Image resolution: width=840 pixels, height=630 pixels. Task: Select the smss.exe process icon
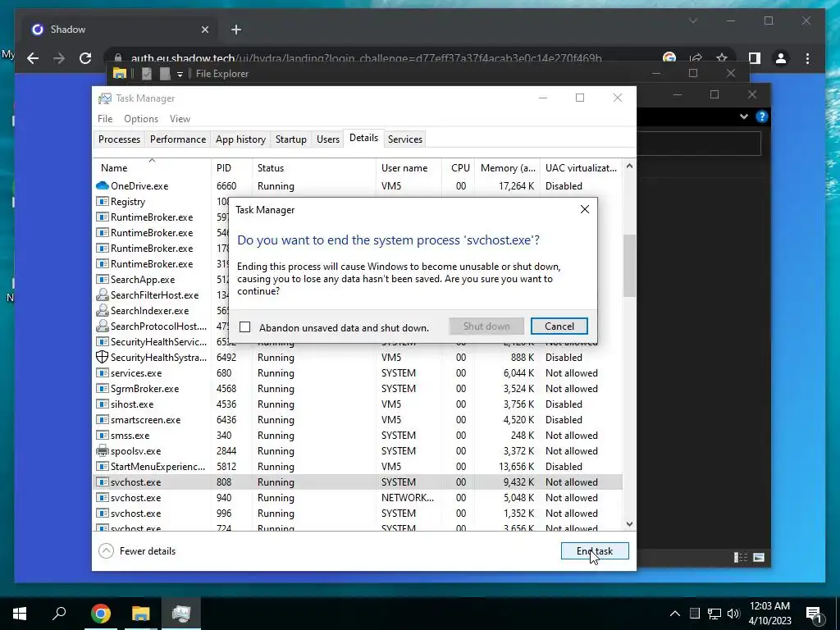coord(102,435)
